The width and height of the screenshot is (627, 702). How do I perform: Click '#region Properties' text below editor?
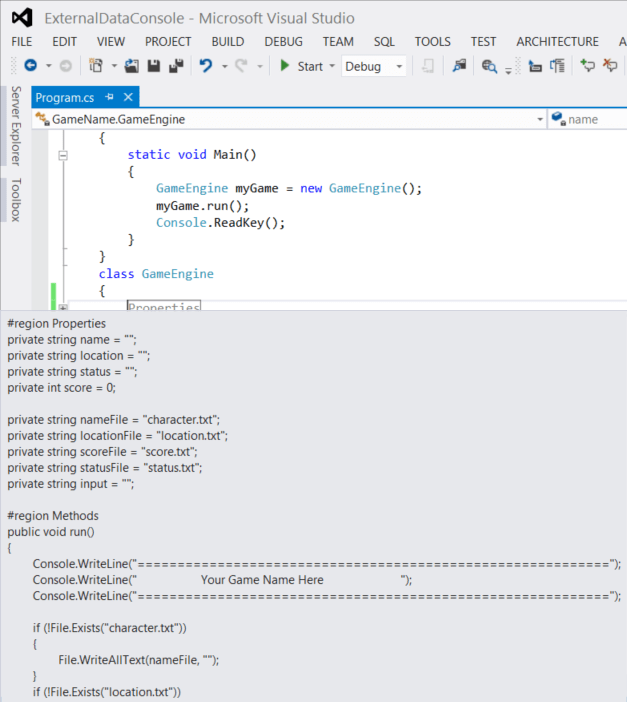(56, 323)
